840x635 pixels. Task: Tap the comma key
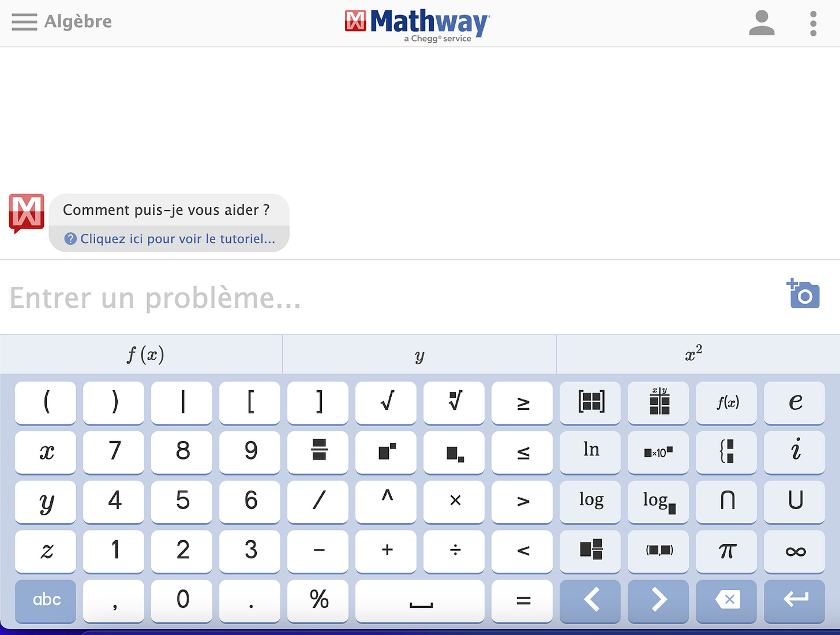(x=114, y=602)
